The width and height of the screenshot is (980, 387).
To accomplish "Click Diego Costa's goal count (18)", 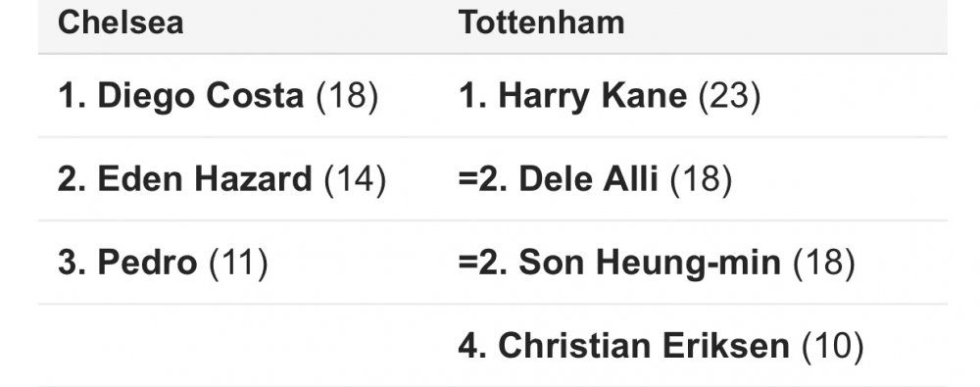I will pyautogui.click(x=348, y=97).
